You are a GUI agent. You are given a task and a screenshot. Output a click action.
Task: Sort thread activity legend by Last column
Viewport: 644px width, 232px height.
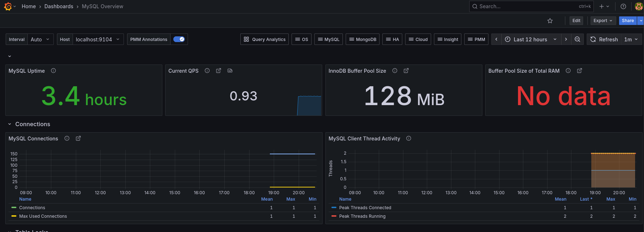586,199
